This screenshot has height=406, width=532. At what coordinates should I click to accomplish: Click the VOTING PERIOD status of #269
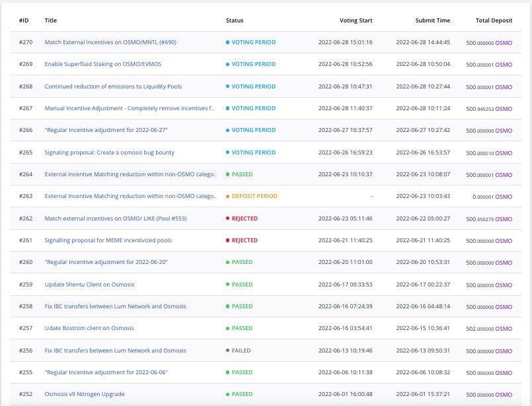pyautogui.click(x=250, y=64)
